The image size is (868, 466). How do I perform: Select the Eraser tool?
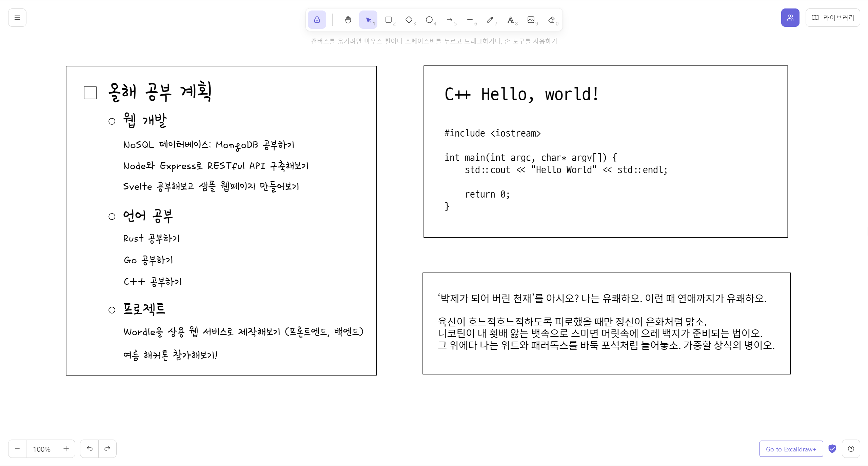[552, 20]
